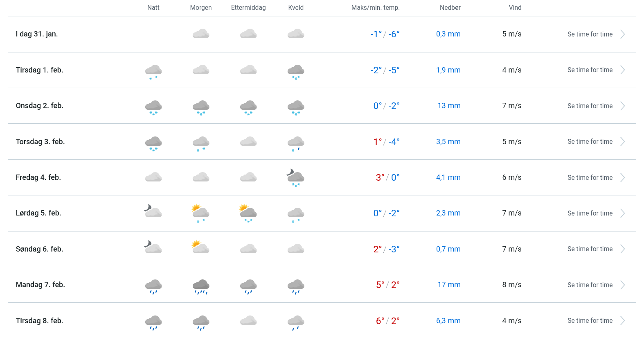The height and width of the screenshot is (338, 644).
Task: Click today's morning cloudy icon
Action: click(x=201, y=34)
